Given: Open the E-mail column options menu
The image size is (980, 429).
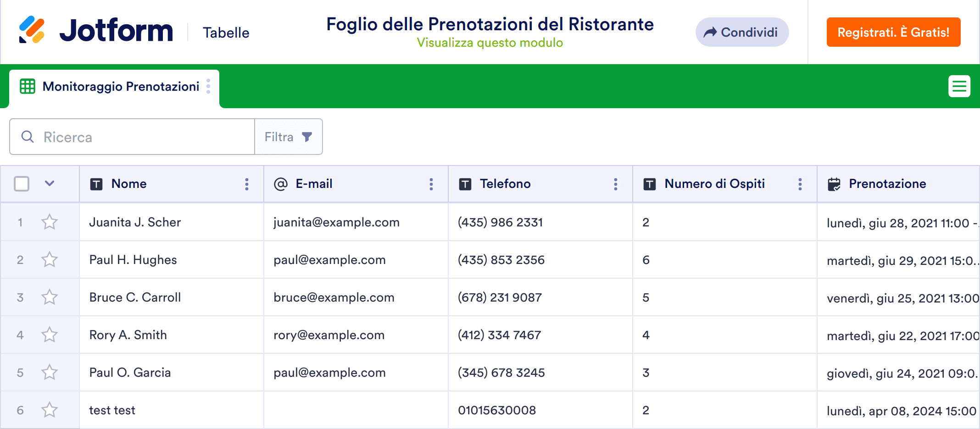Looking at the screenshot, I should click(x=431, y=184).
